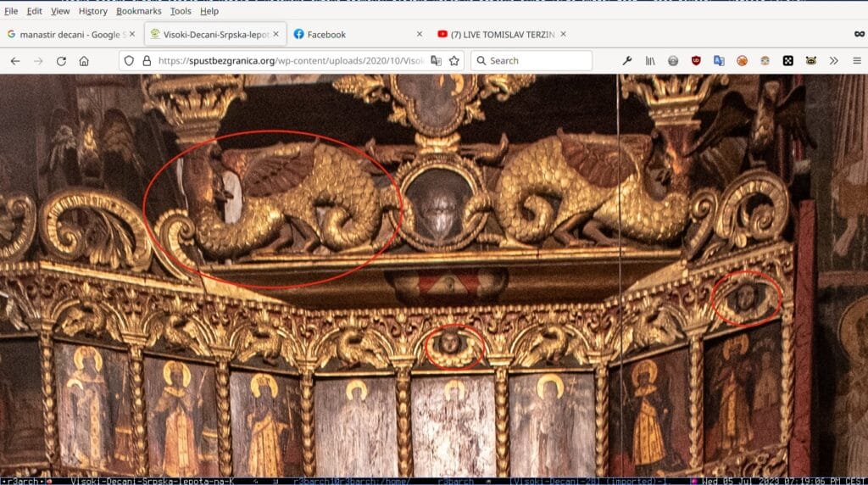
Task: Open the home page
Action: (84, 61)
